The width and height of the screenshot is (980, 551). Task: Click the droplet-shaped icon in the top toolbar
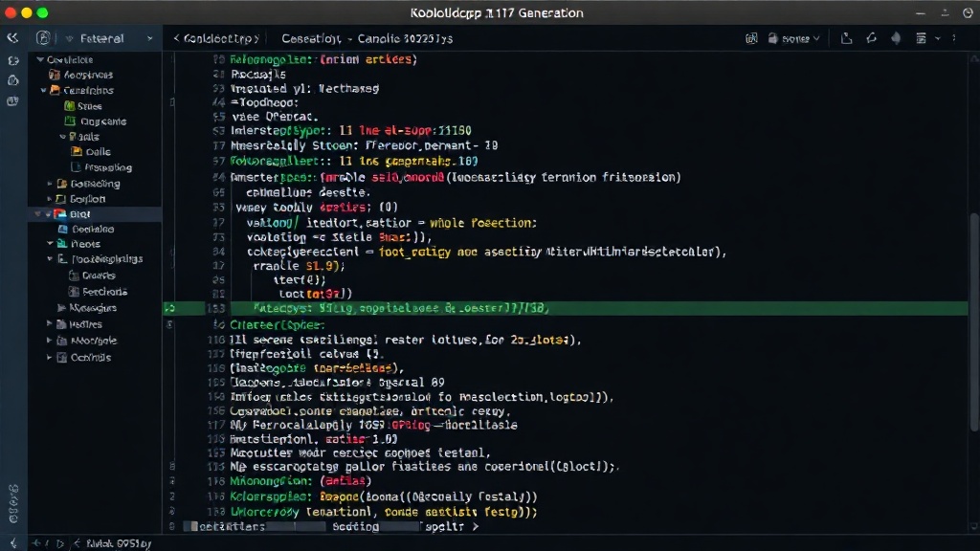tap(896, 38)
